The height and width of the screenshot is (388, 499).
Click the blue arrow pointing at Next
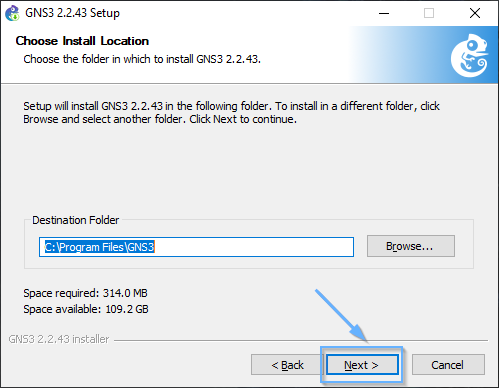pyautogui.click(x=341, y=315)
